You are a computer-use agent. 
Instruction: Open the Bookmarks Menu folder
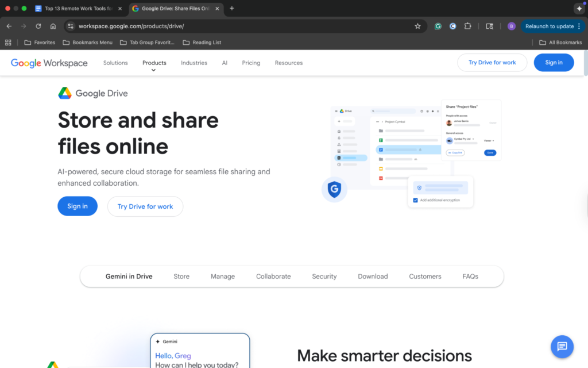point(88,43)
